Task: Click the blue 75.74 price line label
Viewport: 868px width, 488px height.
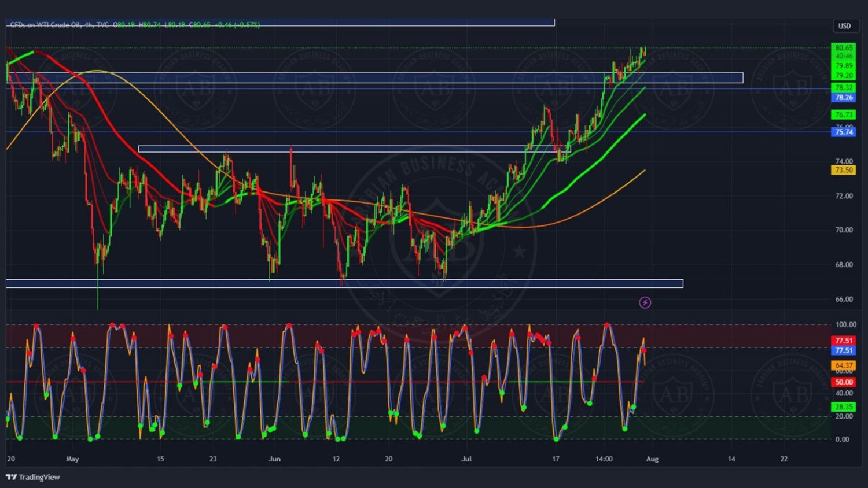Action: click(843, 132)
